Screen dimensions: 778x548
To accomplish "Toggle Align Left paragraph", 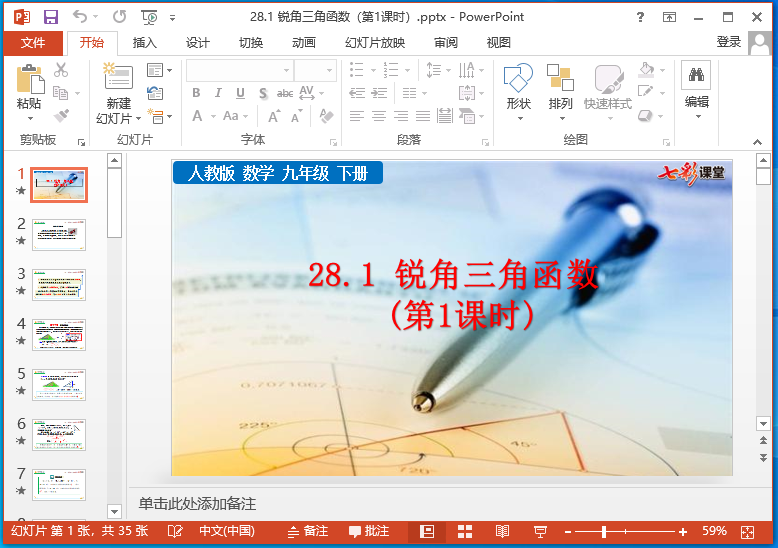I will click(x=357, y=116).
